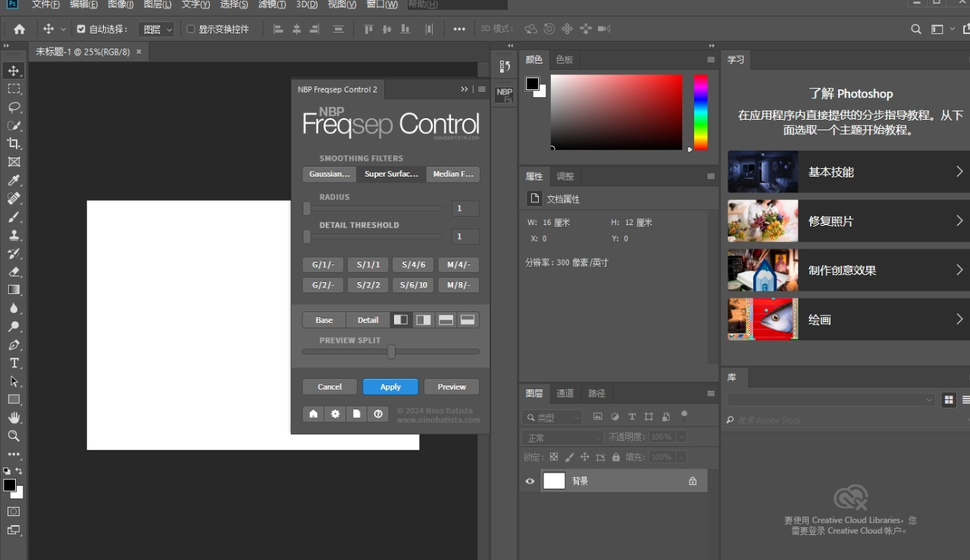
Task: Select the Rectangular Marquee tool
Action: tap(14, 89)
